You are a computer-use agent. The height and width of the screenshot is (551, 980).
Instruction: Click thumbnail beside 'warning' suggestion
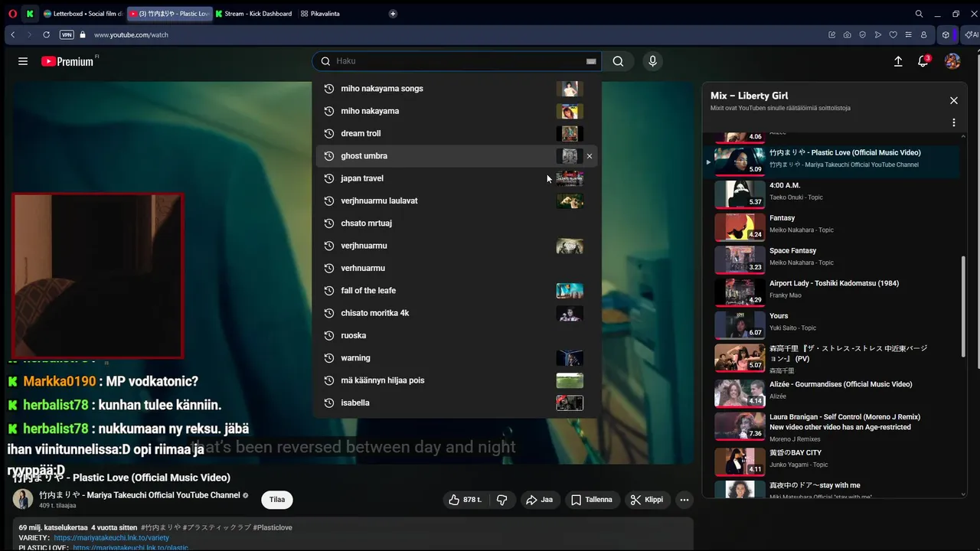click(570, 358)
